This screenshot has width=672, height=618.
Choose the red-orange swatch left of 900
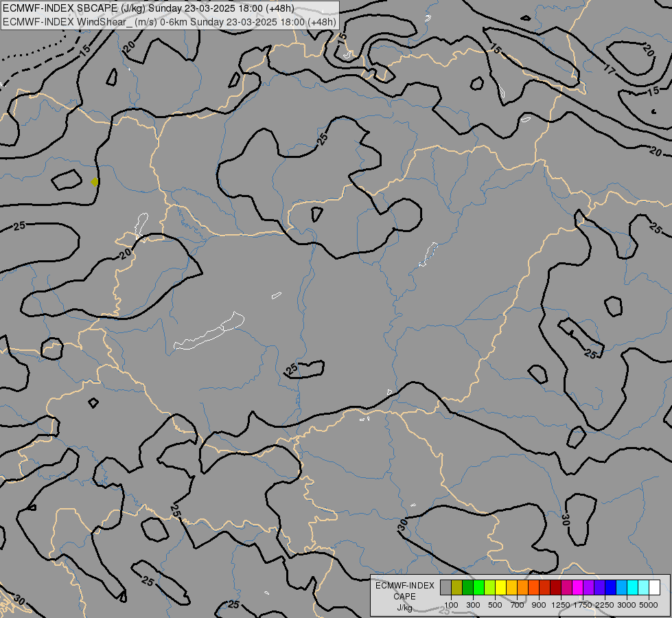pyautogui.click(x=533, y=587)
